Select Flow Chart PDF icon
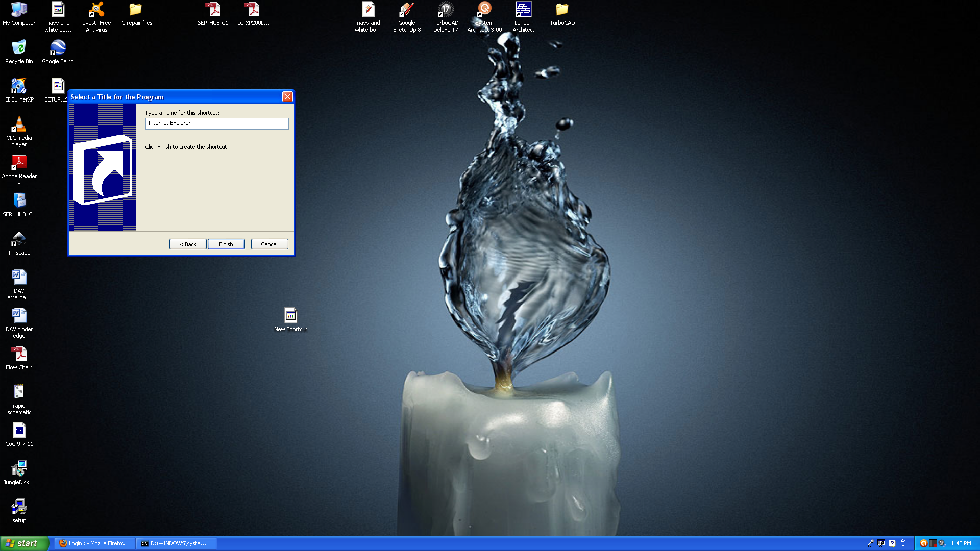The height and width of the screenshot is (551, 980). (19, 358)
